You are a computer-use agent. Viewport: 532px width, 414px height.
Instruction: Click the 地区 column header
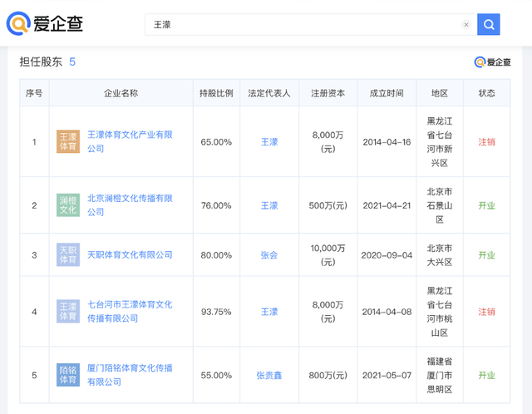click(440, 93)
